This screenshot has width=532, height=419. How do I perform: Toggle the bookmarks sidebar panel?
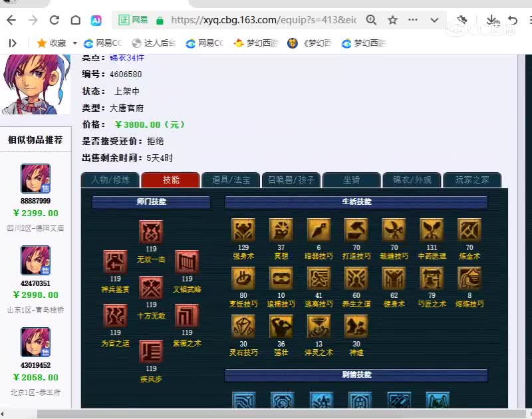(x=13, y=43)
